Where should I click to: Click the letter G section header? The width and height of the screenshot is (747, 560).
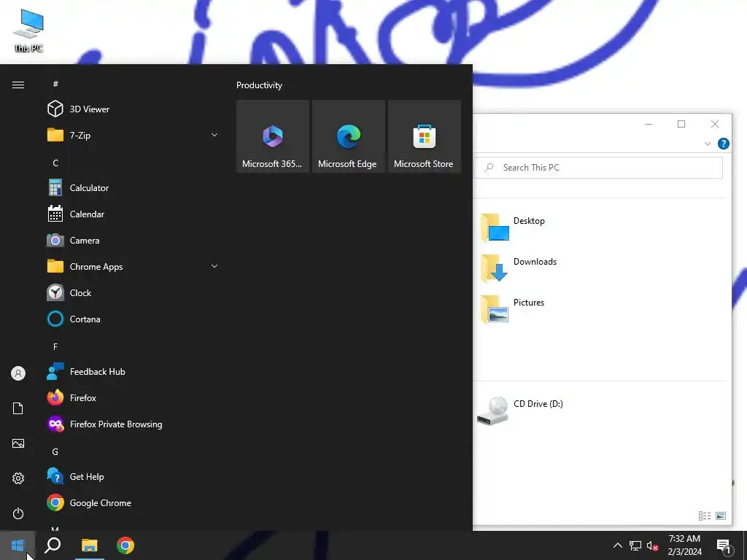click(x=55, y=451)
